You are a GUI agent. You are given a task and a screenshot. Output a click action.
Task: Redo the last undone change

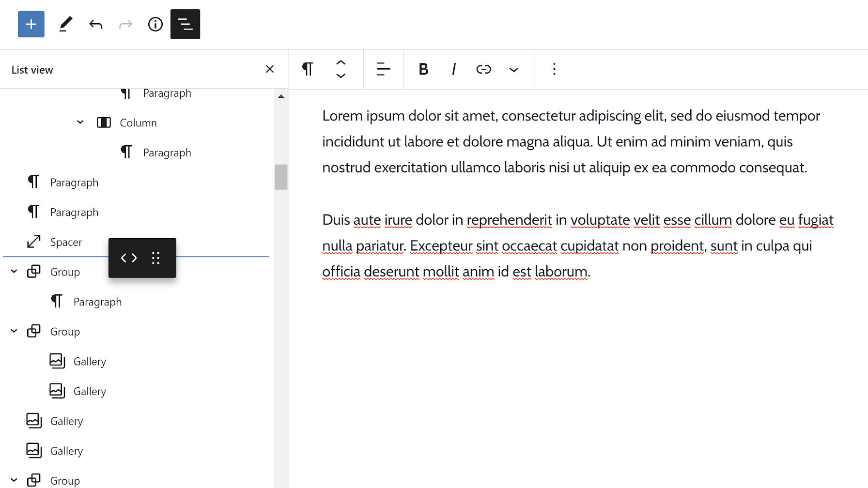tap(125, 24)
